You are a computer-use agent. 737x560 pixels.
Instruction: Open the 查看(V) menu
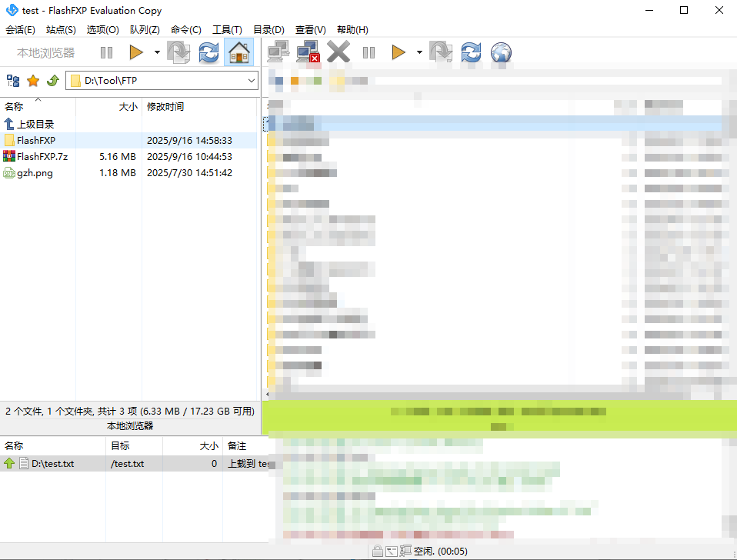point(311,29)
